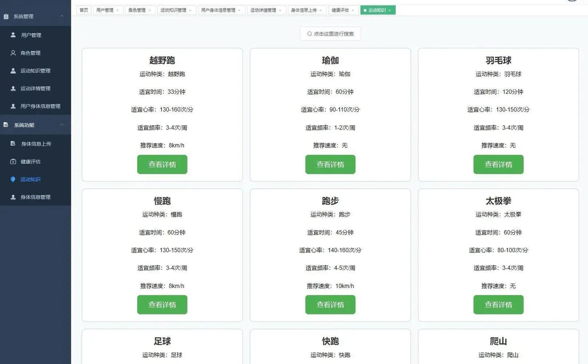Select the 身体信息管理 icon at sidebar bottom
The image size is (588, 364).
13,197
